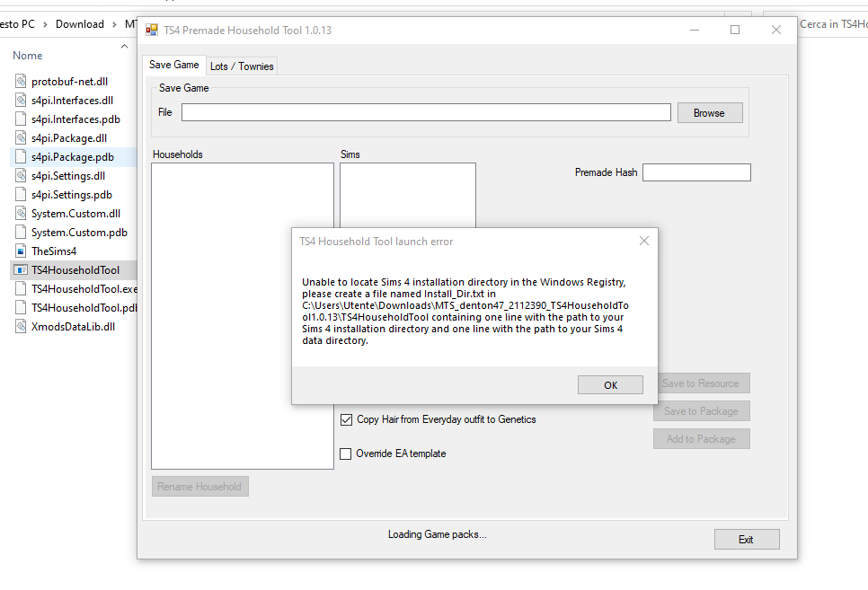The width and height of the screenshot is (868, 590).
Task: Click the System.Custom.pdb file icon
Action: point(21,232)
